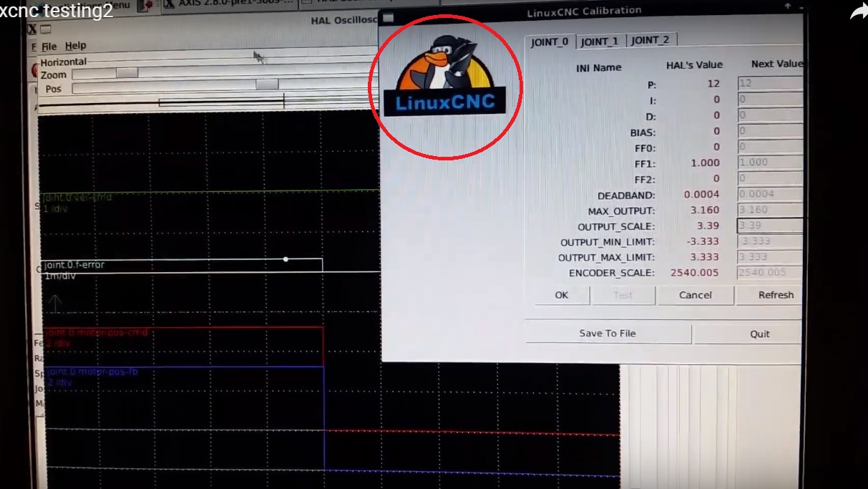868x489 pixels.
Task: Switch to the JOINT_2 tab
Action: coord(650,40)
